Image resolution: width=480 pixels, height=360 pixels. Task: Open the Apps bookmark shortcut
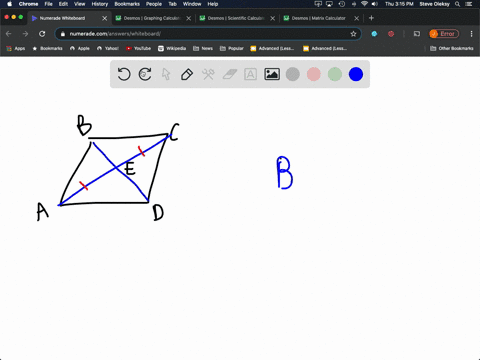coord(16,48)
